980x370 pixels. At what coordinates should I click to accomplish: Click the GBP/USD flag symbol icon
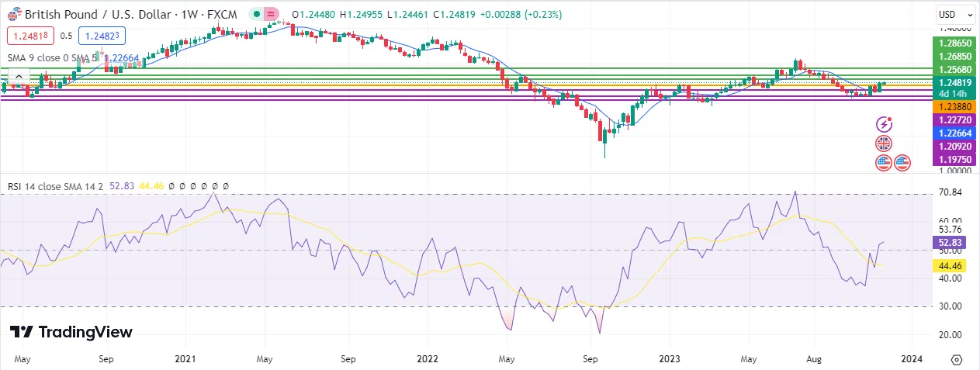13,15
